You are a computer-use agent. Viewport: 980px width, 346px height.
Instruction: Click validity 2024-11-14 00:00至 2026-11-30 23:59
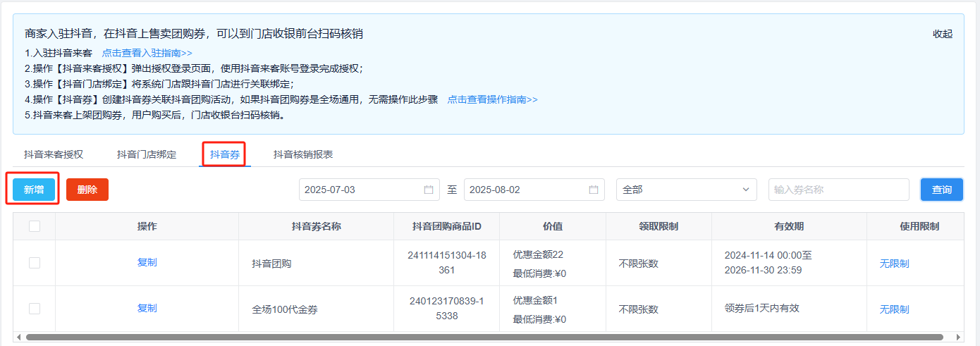768,262
